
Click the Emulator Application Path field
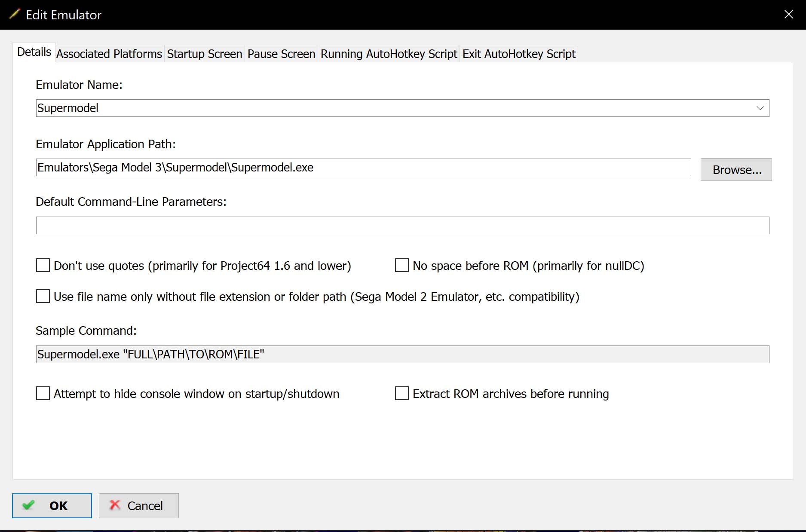click(x=363, y=167)
